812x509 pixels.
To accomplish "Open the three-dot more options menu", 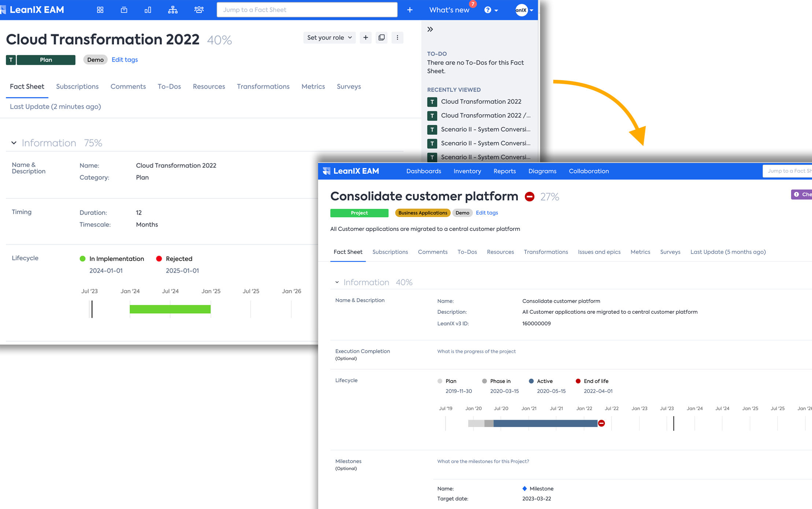I will click(397, 38).
